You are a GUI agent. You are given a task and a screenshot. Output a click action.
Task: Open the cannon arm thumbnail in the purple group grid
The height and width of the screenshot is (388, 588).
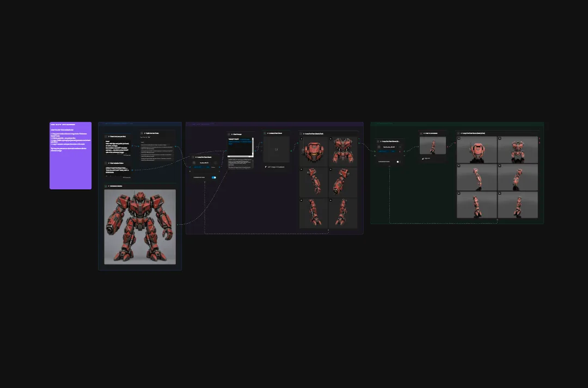[x=343, y=182]
